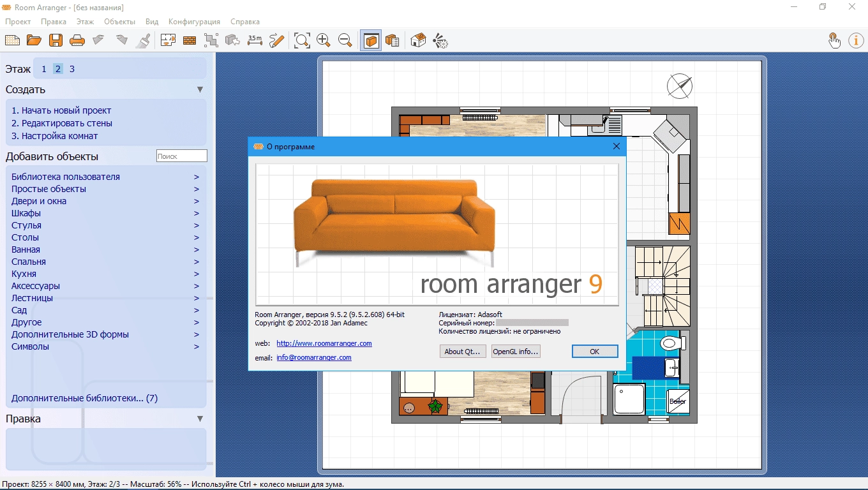The width and height of the screenshot is (868, 490).
Task: Click the Redo arrow icon
Action: [x=121, y=40]
